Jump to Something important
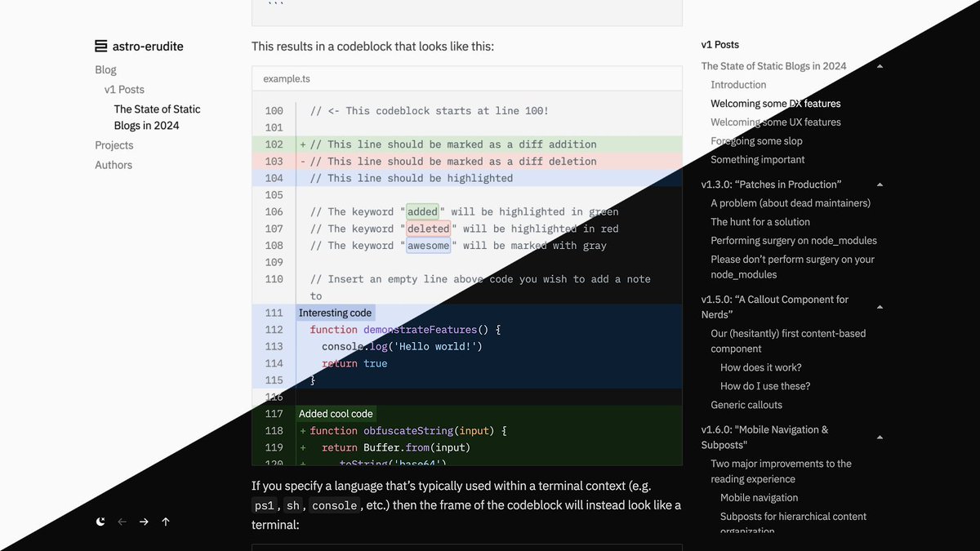 tap(758, 160)
